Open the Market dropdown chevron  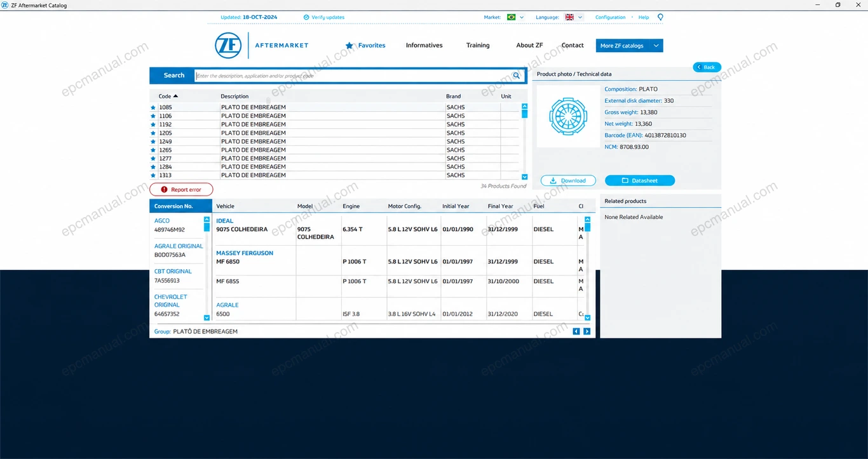coord(522,17)
